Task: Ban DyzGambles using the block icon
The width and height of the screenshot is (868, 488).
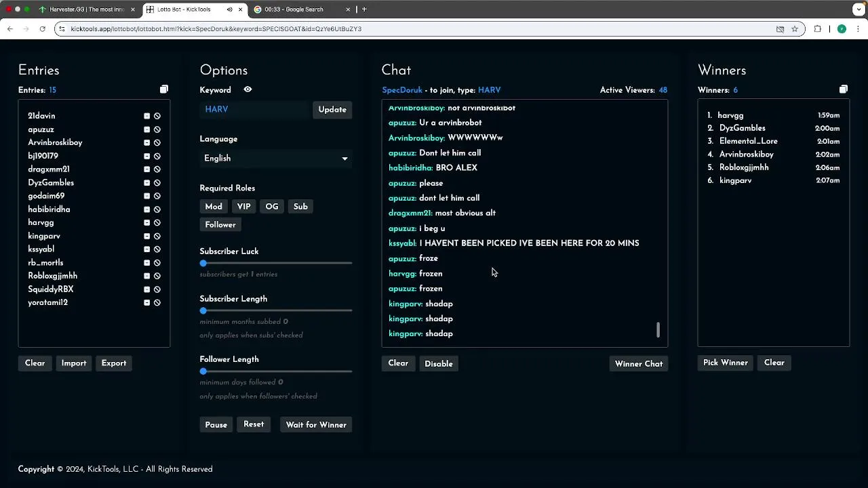Action: (x=157, y=182)
